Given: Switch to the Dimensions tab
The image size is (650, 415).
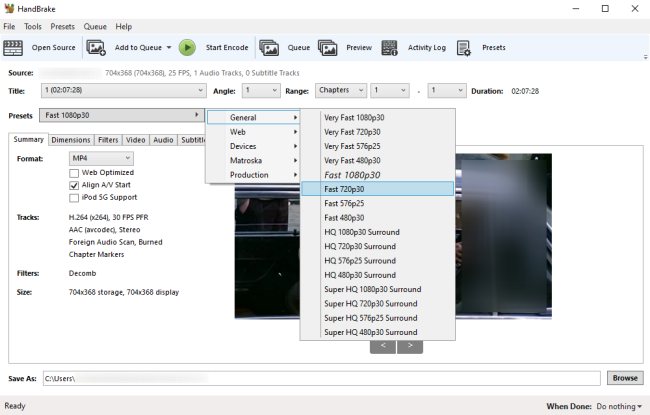Looking at the screenshot, I should (70, 140).
